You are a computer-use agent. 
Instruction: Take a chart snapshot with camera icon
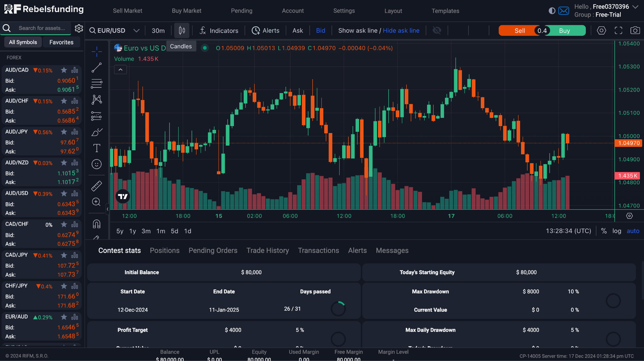coord(635,31)
